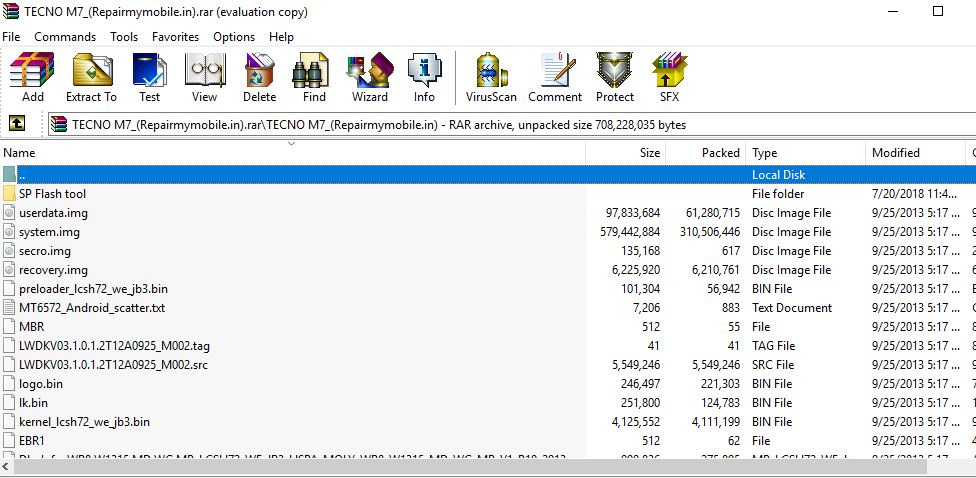976x478 pixels.
Task: Create SFX self-extracting archive
Action: [669, 78]
